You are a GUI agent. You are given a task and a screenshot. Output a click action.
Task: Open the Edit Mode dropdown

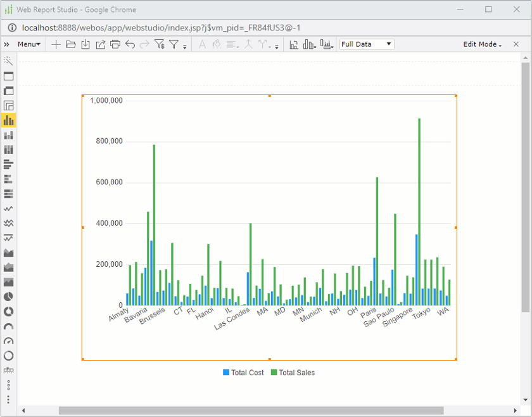coord(482,44)
